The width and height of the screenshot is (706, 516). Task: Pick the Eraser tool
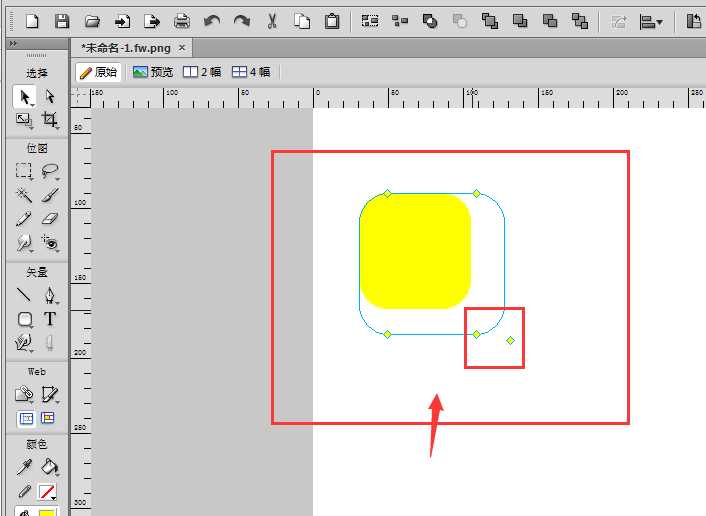(50, 219)
